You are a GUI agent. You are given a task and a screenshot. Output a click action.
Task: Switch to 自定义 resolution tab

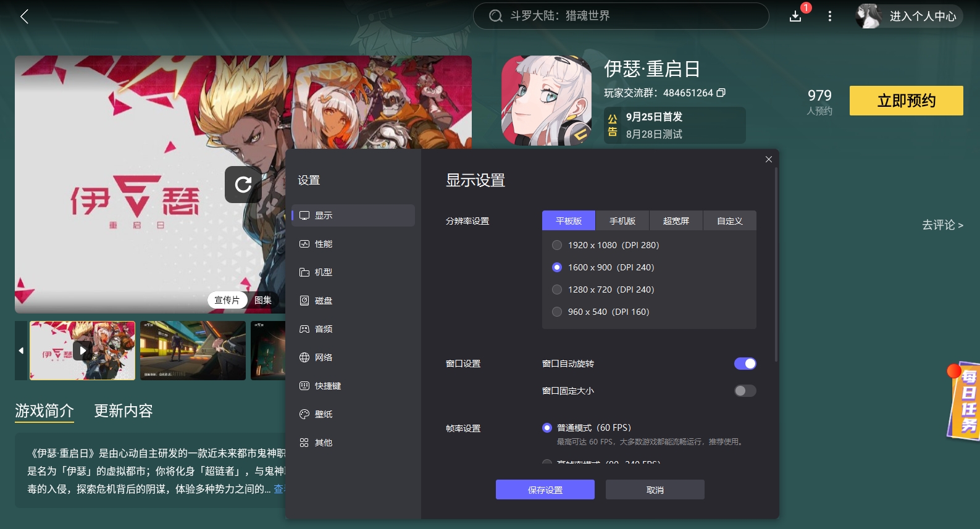pyautogui.click(x=730, y=220)
